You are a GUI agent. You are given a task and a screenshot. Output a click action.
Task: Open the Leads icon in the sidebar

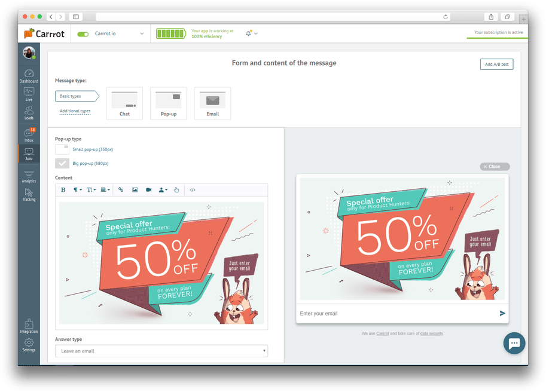tap(29, 113)
